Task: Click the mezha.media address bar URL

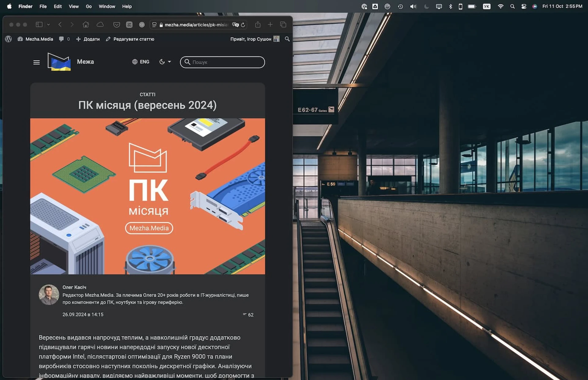Action: pos(196,25)
